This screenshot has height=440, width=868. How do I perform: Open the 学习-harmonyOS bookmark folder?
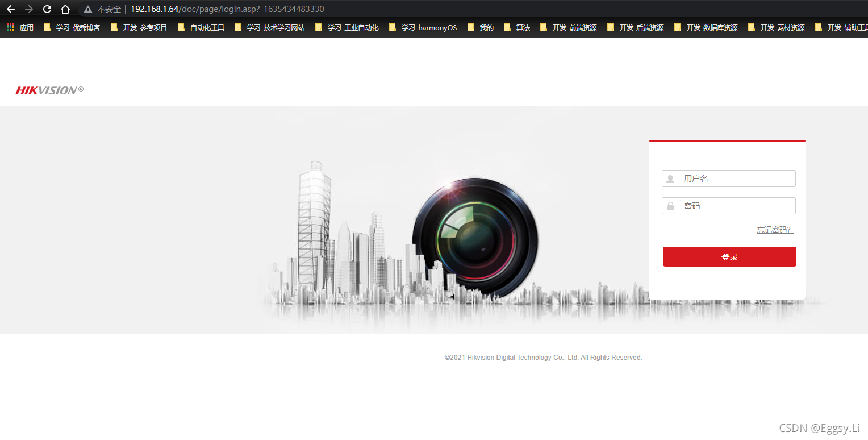[423, 27]
